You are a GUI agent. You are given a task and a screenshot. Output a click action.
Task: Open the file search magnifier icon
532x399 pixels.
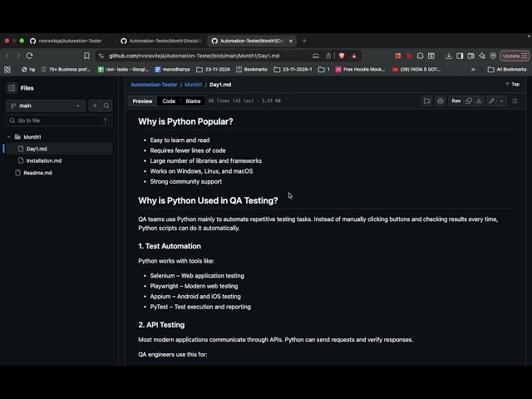(x=106, y=106)
